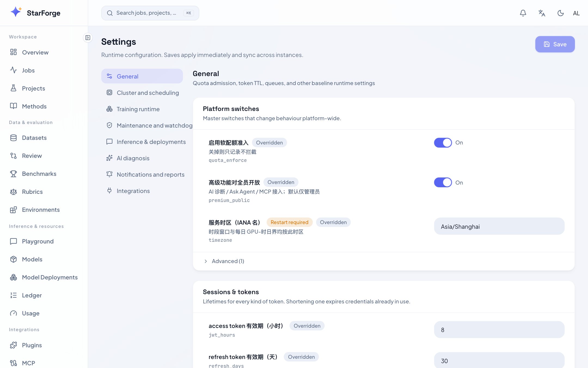This screenshot has width=588, height=368.
Task: Click the Training runtime boxes icon
Action: click(109, 109)
